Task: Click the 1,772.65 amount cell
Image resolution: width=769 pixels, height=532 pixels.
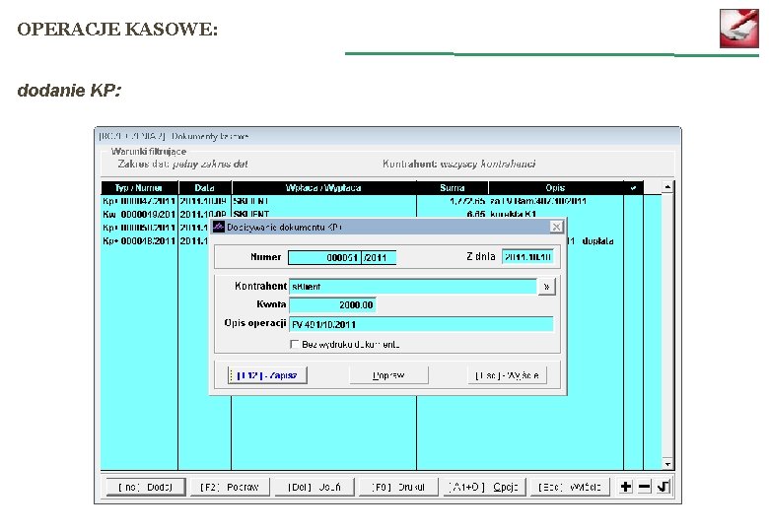Action: [467, 201]
